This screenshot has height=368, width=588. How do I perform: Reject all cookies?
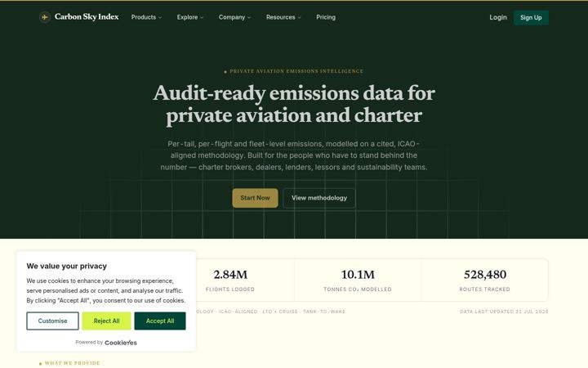point(106,321)
